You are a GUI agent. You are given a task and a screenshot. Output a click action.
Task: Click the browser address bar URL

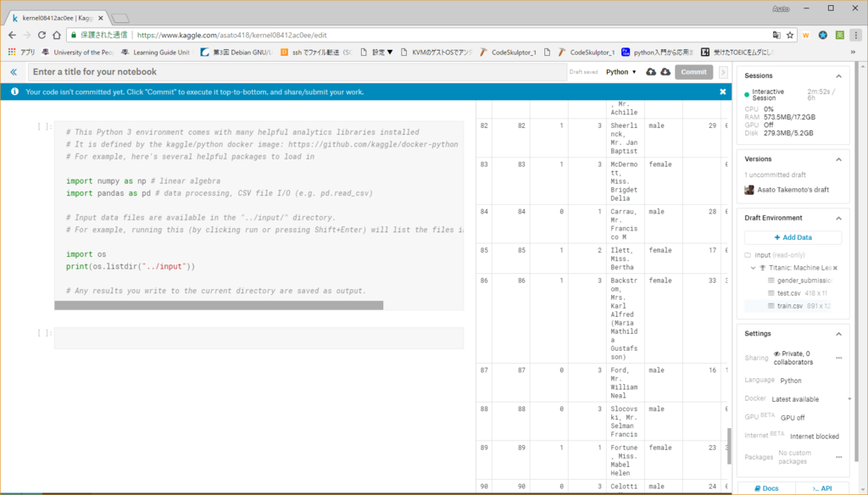tap(232, 35)
